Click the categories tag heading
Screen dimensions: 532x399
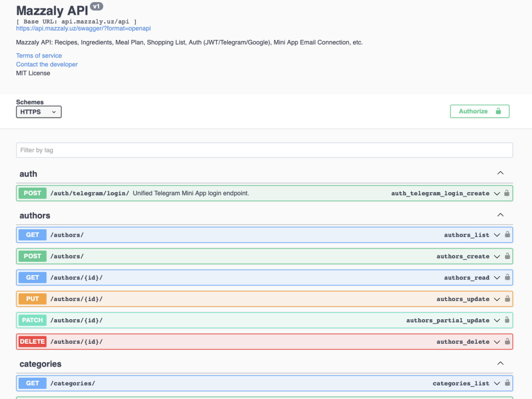coord(40,364)
